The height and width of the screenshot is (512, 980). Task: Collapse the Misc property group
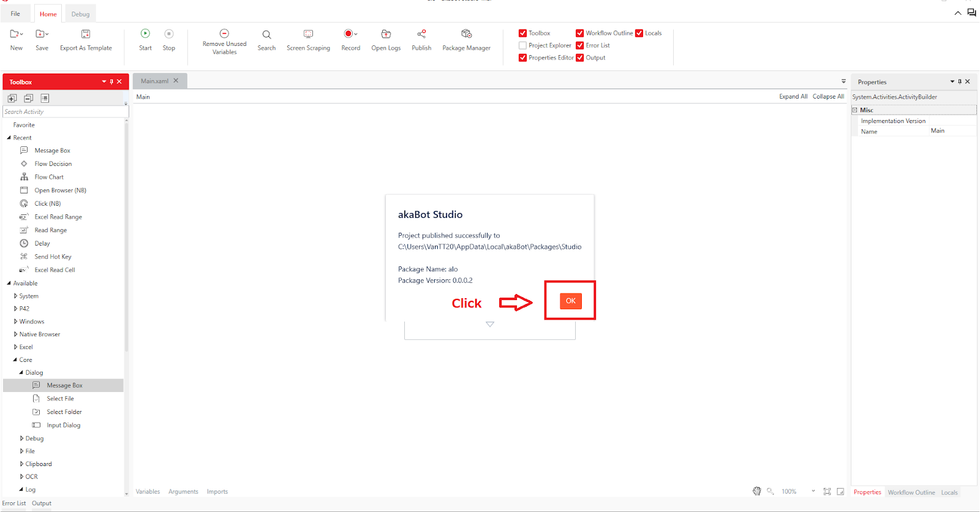click(x=854, y=110)
